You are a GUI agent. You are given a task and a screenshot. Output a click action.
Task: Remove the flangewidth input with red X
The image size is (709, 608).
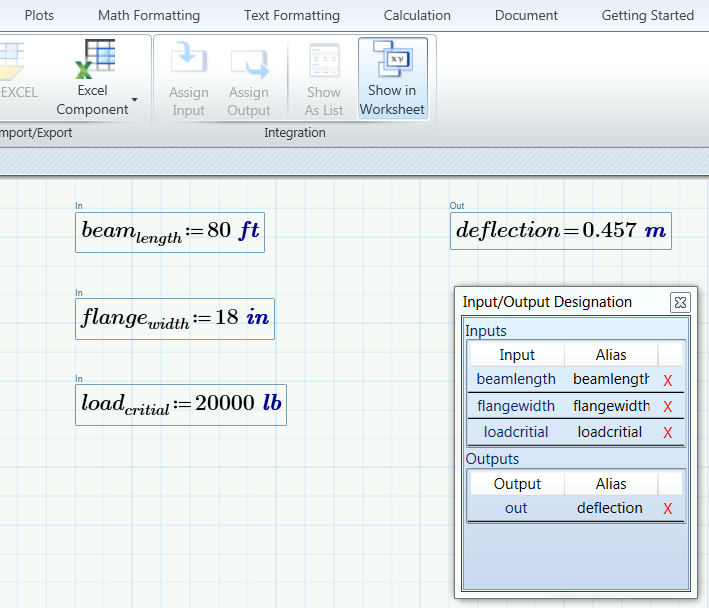(x=667, y=406)
